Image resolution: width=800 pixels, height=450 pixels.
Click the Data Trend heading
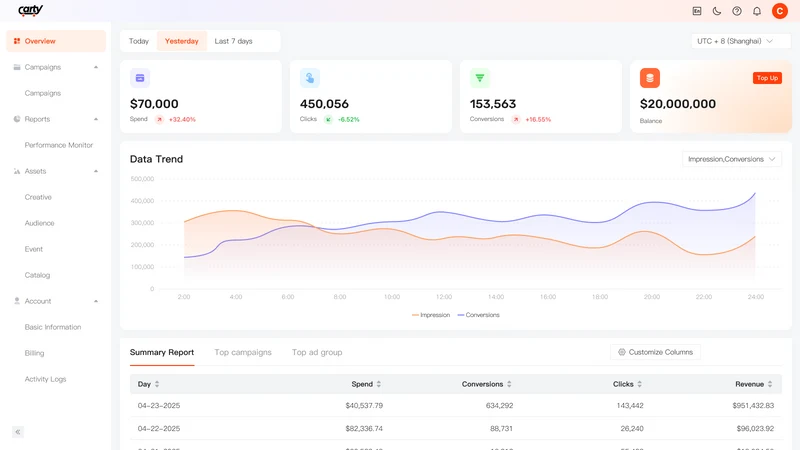156,159
